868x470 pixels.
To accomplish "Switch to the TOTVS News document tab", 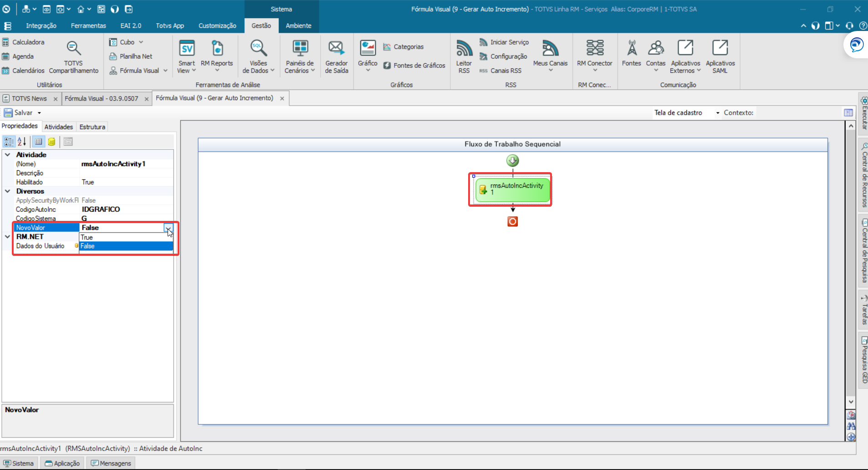I will coord(29,99).
